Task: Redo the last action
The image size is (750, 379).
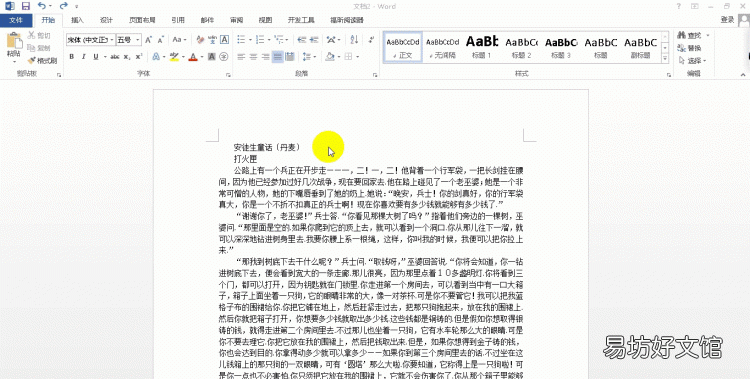Action: pos(64,6)
